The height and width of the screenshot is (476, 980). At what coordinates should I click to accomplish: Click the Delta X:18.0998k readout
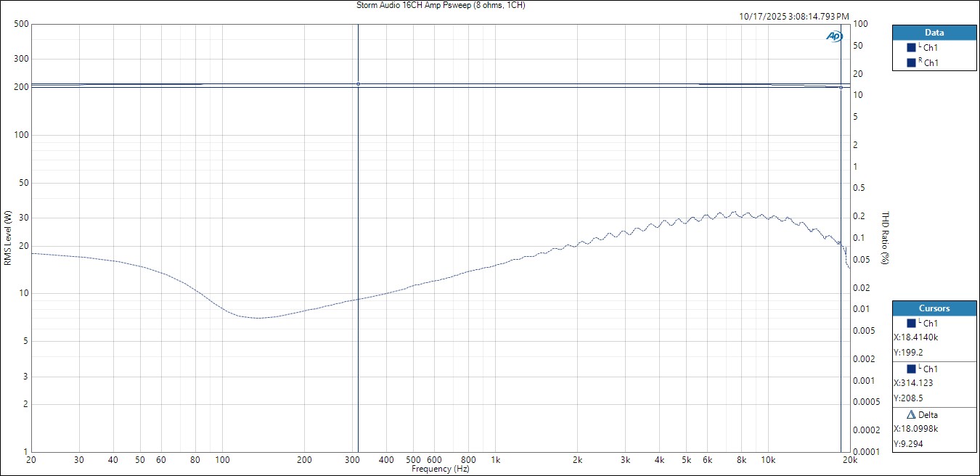pos(918,430)
